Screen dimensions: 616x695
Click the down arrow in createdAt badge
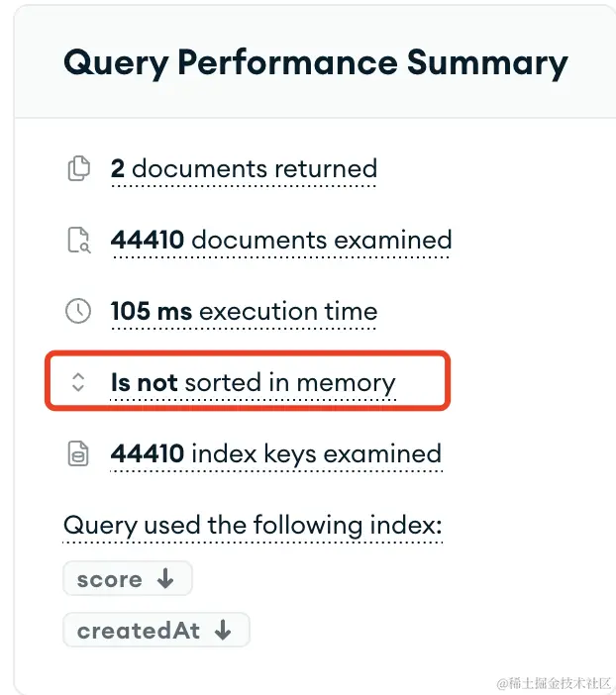[223, 630]
